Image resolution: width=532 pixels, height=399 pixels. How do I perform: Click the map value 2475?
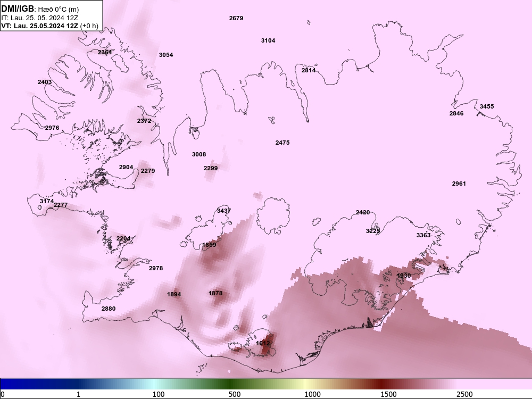coord(282,143)
